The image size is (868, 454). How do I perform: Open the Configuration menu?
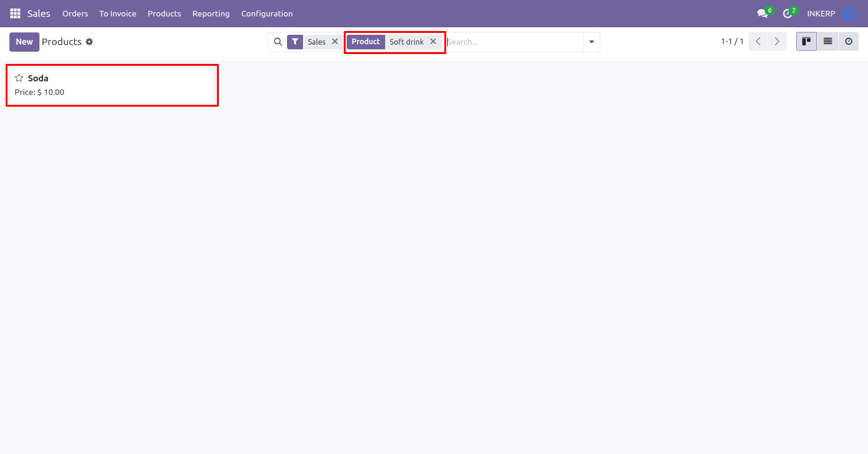(267, 14)
